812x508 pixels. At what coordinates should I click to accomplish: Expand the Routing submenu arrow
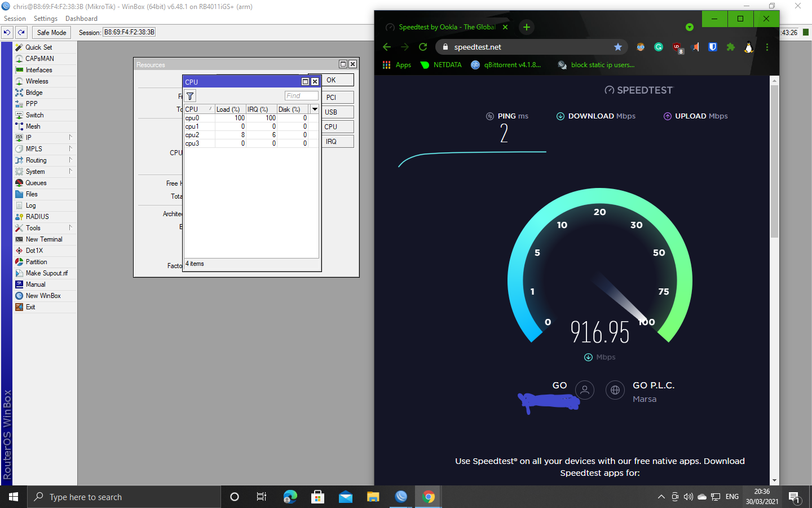pos(70,160)
